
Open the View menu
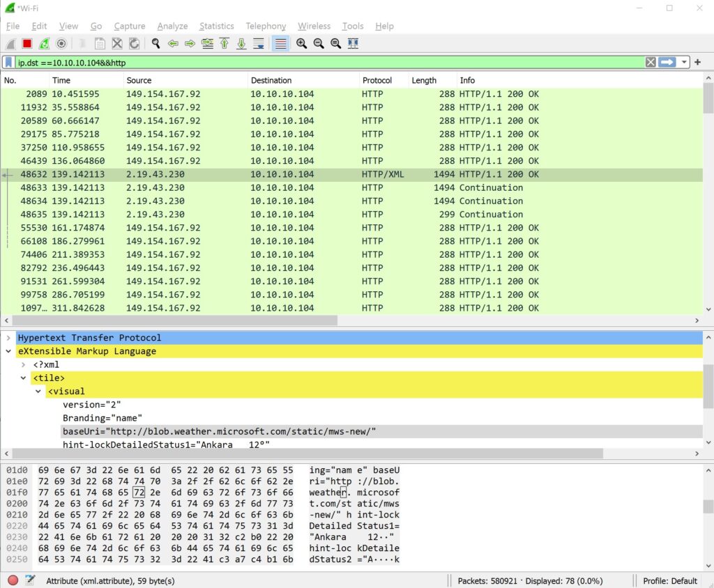click(x=69, y=26)
